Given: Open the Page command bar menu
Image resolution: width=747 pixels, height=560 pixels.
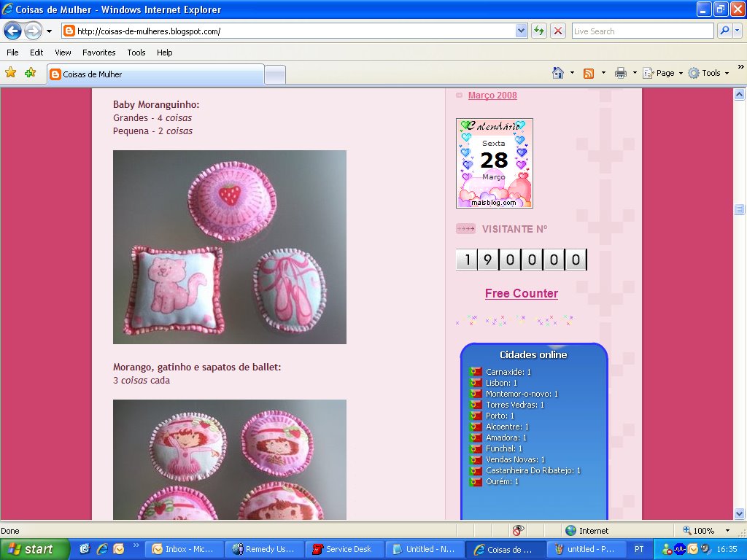Looking at the screenshot, I should (x=662, y=73).
